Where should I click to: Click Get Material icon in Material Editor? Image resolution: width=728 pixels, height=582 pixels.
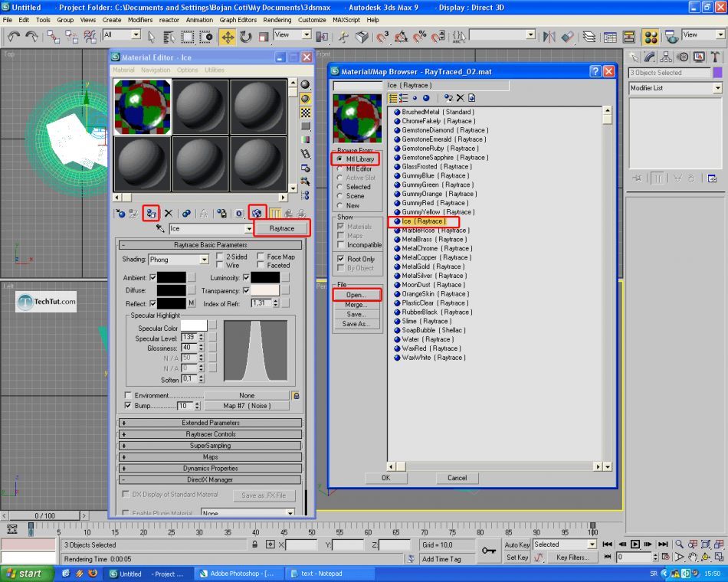pyautogui.click(x=121, y=214)
